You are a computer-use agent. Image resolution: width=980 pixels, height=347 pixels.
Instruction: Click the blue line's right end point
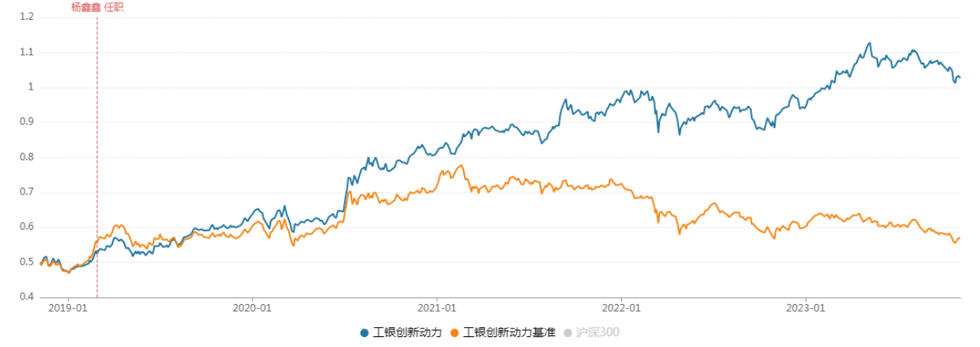(x=960, y=78)
